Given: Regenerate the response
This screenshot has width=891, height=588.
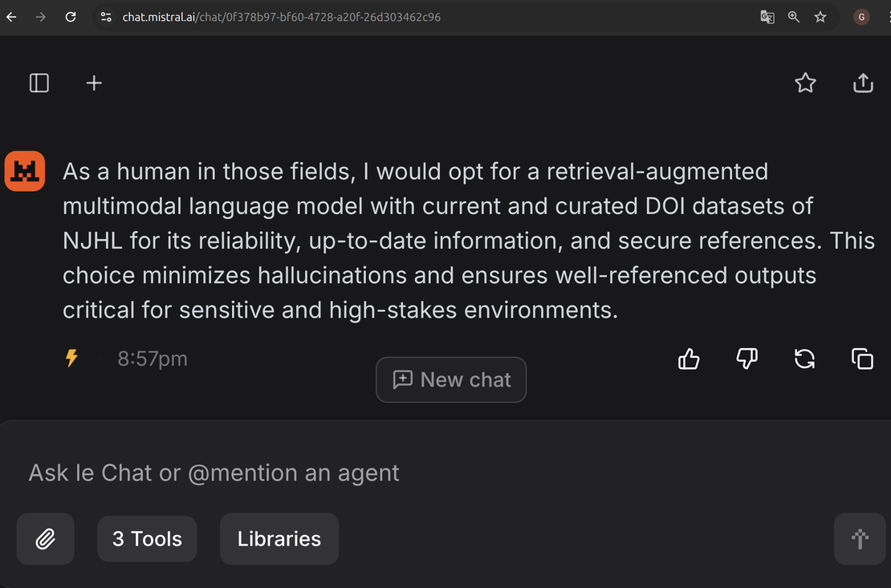Looking at the screenshot, I should pyautogui.click(x=804, y=359).
